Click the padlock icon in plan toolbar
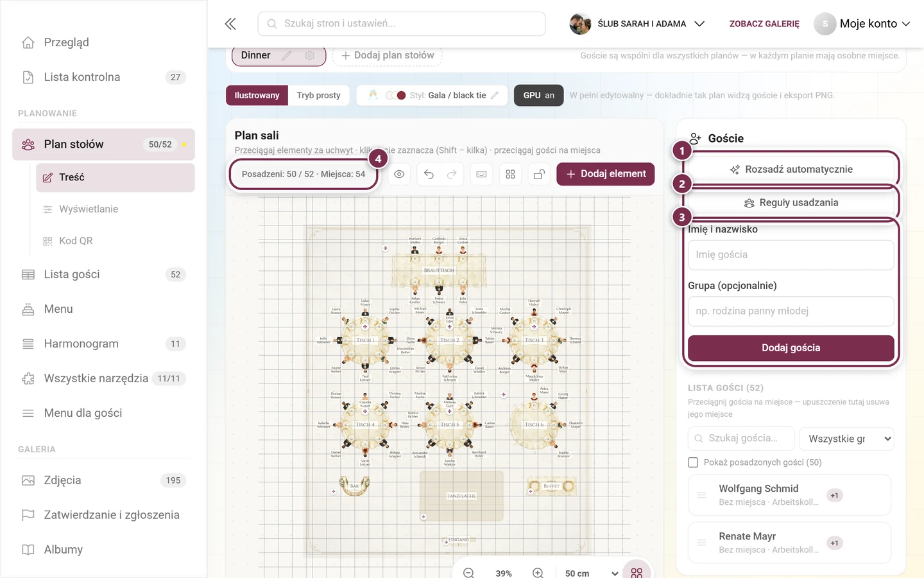Screen dimensions: 924x578 pos(540,174)
